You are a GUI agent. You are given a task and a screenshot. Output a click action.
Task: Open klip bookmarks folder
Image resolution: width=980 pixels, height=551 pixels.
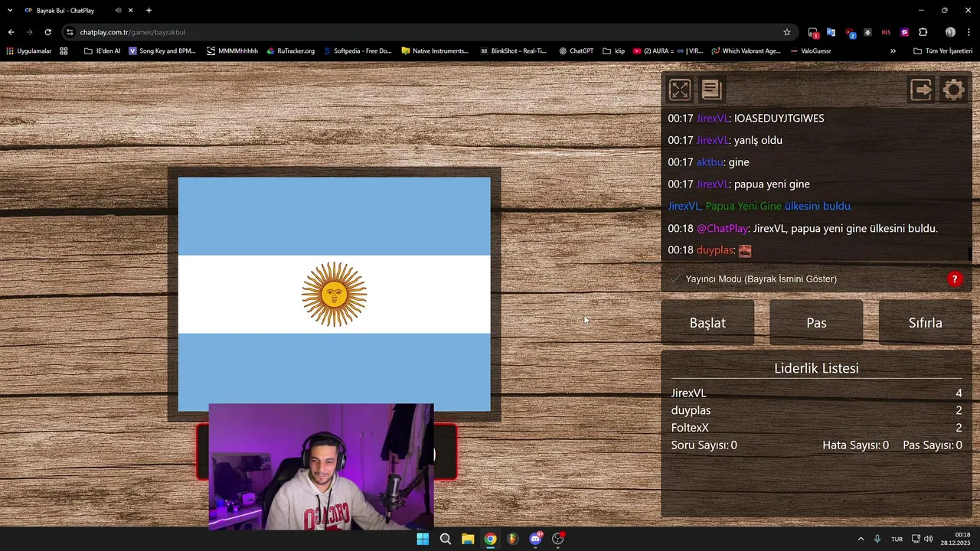click(614, 51)
